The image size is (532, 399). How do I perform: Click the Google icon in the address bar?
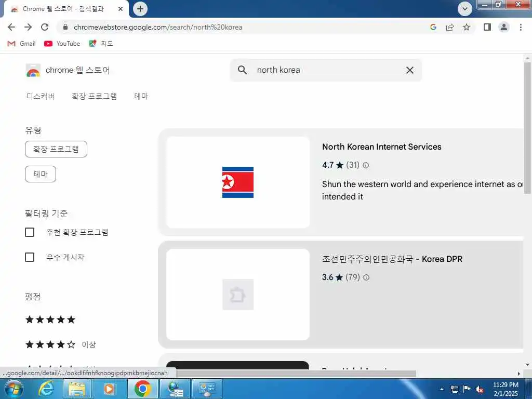[433, 27]
